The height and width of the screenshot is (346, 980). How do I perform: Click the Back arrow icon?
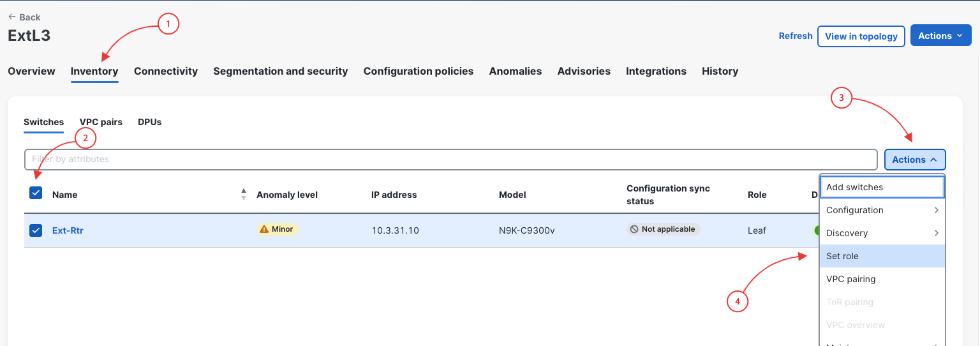coord(12,17)
